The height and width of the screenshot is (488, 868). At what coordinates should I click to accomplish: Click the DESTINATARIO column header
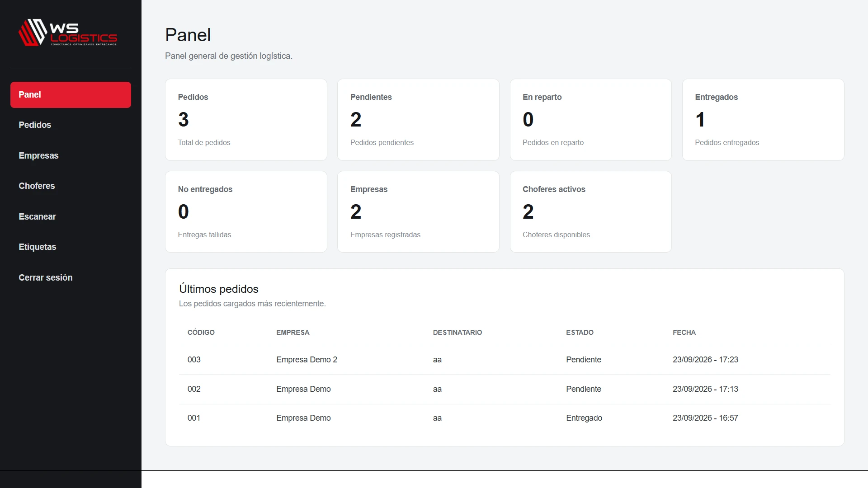458,333
